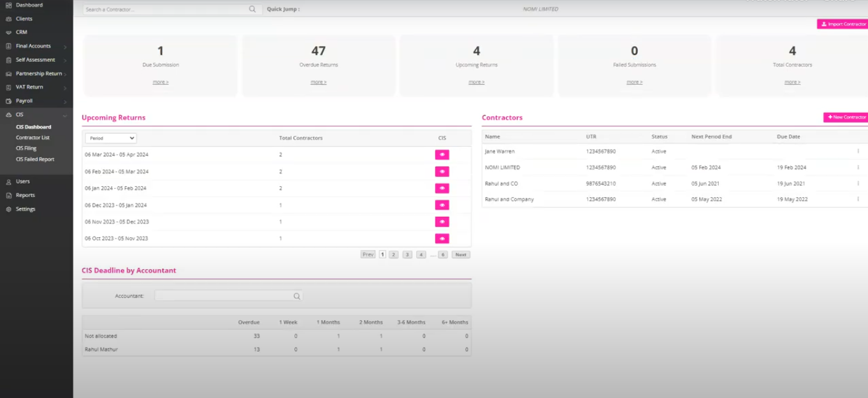Select CIS Dashboard in sidebar
This screenshot has width=868, height=398.
point(34,127)
